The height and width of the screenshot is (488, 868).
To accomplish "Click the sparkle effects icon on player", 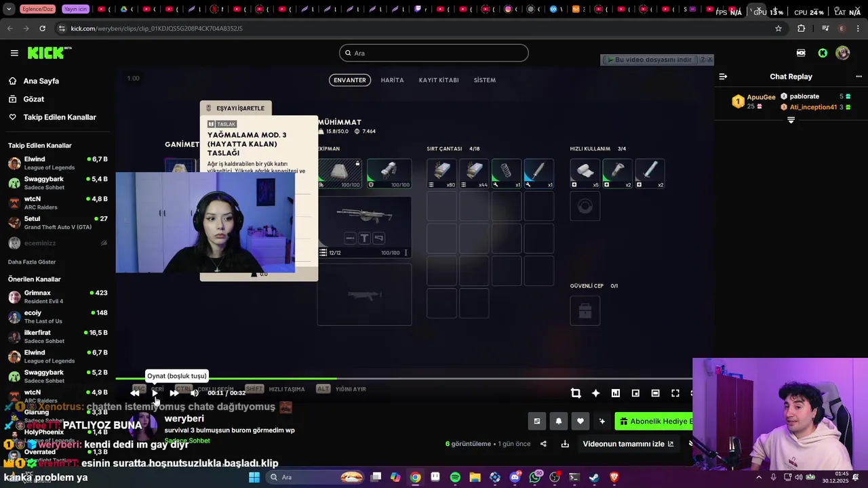I will [595, 393].
